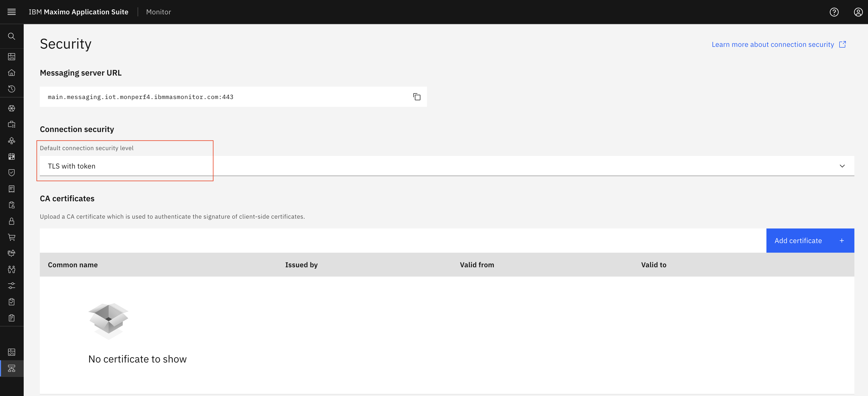The width and height of the screenshot is (868, 396).
Task: Open the briefcase with grid icon
Action: pos(11,125)
